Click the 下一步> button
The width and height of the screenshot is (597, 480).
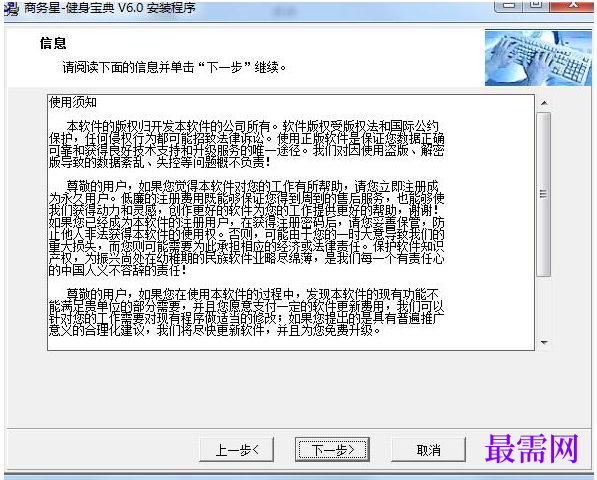point(332,450)
